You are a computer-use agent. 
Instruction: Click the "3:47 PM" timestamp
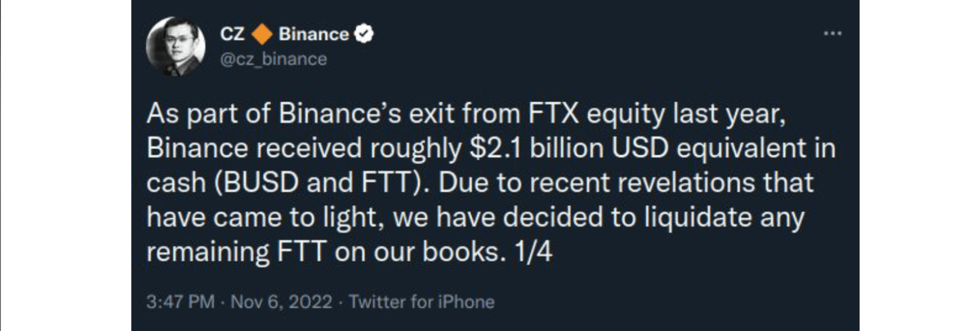[x=180, y=301]
